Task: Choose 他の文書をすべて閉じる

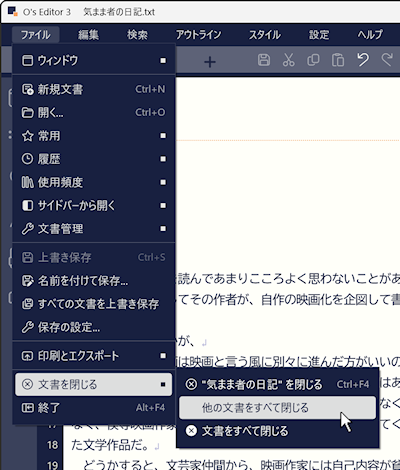Action: (277, 408)
